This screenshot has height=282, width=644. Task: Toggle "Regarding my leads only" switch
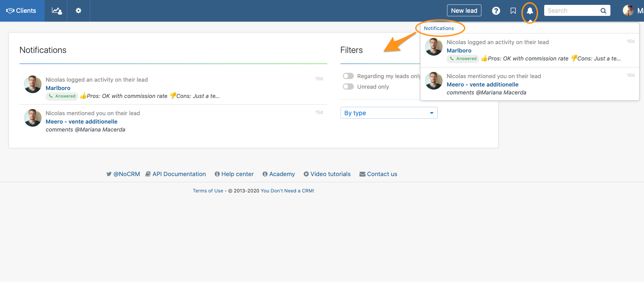point(349,76)
